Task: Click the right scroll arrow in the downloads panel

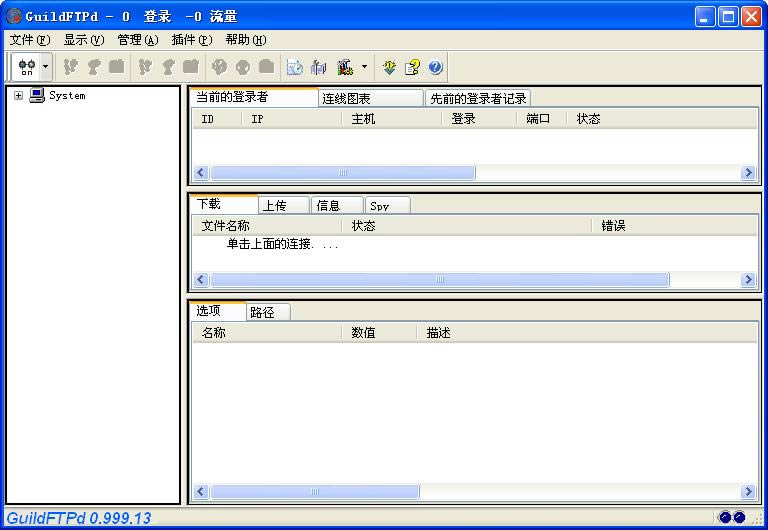Action: pos(748,279)
